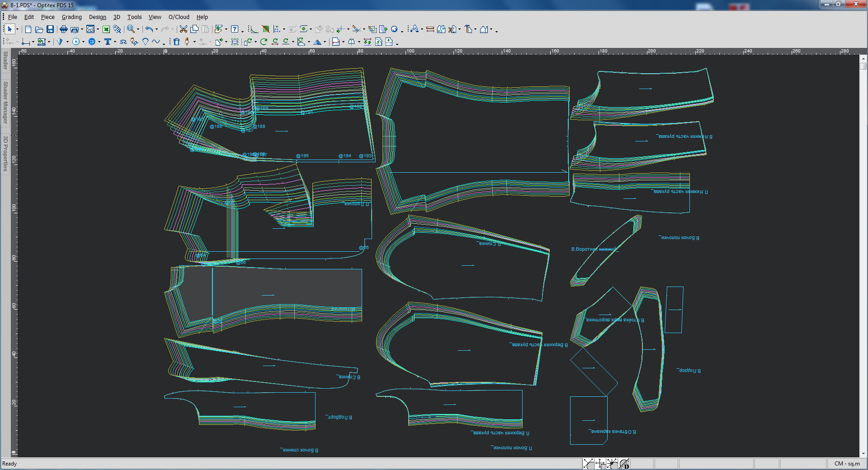
Task: Toggle first snap mode icon in status bar
Action: click(588, 463)
